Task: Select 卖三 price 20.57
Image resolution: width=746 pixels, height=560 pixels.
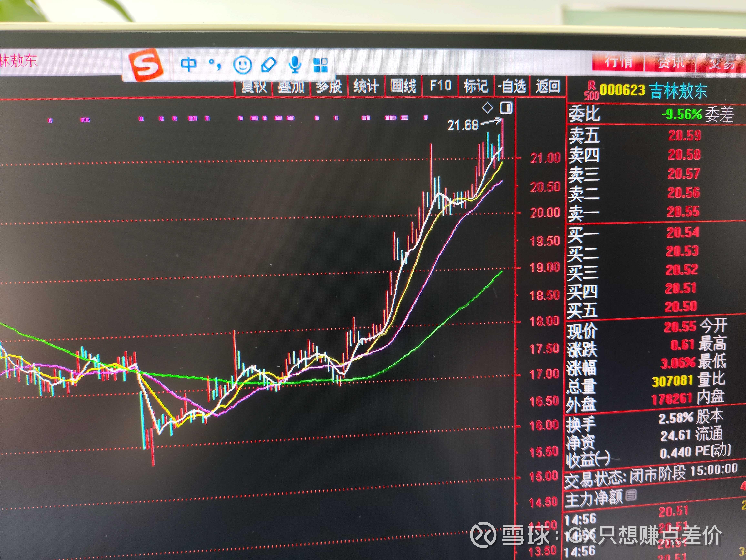Action: point(684,174)
